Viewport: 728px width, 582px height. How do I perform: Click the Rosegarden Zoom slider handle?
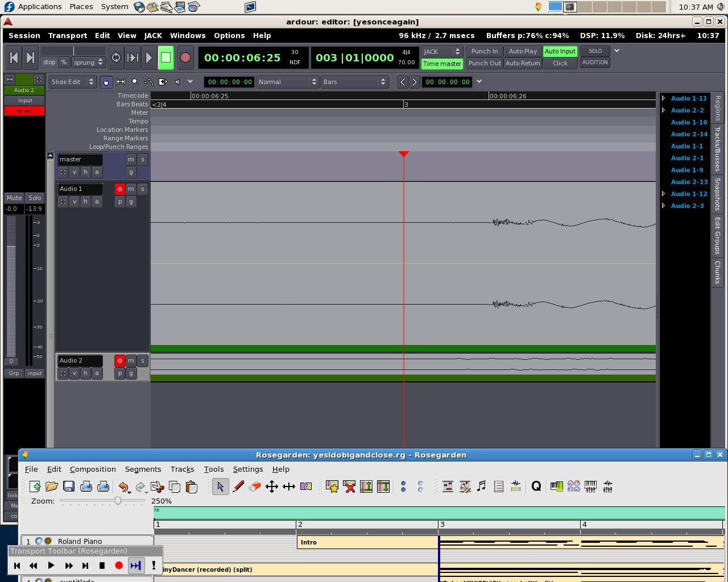click(118, 501)
